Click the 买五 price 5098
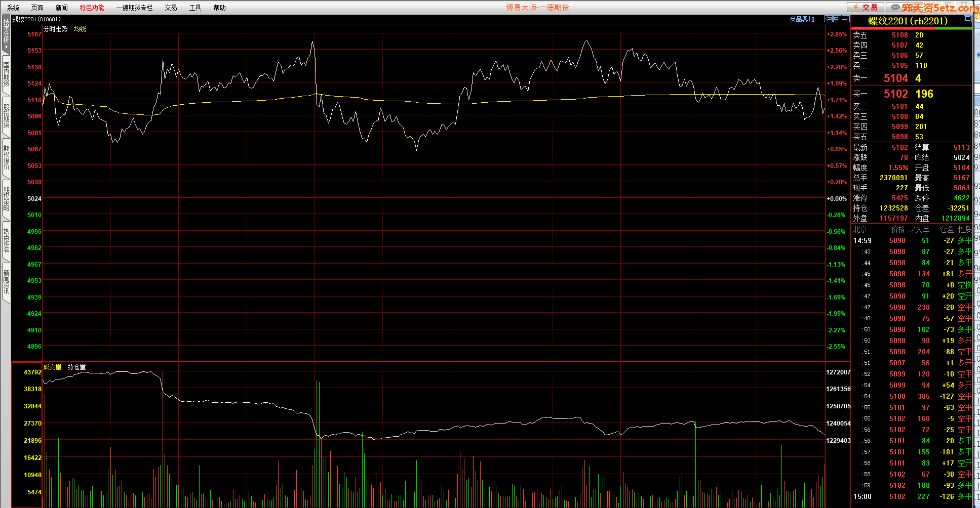Screen dimensions: 980x508 click(899, 137)
